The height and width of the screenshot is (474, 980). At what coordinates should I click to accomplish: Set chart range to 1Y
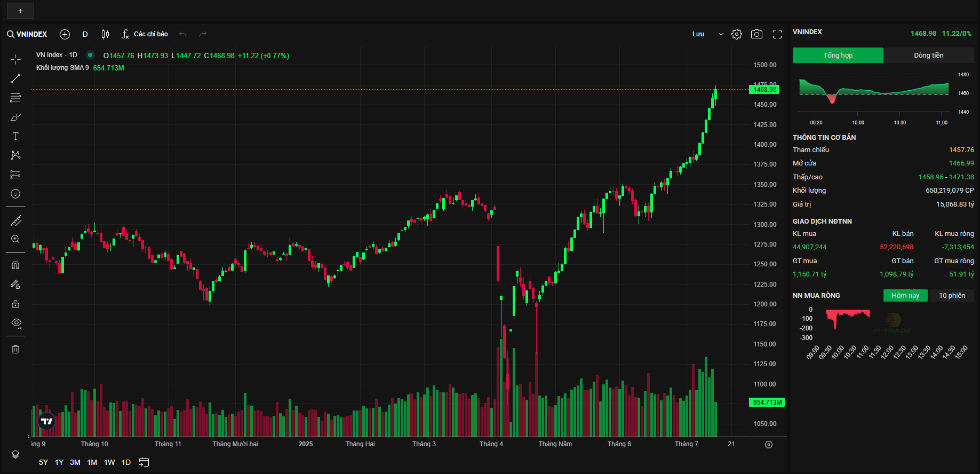[x=59, y=462]
